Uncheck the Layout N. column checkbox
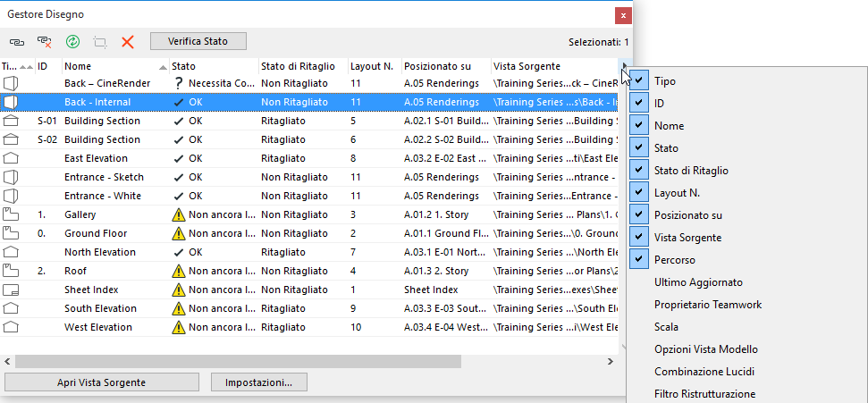This screenshot has height=403, width=868. pyautogui.click(x=639, y=193)
